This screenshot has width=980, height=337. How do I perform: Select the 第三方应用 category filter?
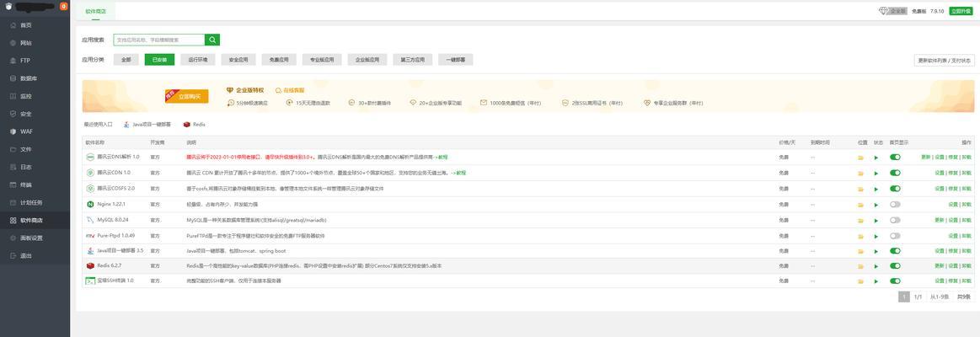coord(413,60)
